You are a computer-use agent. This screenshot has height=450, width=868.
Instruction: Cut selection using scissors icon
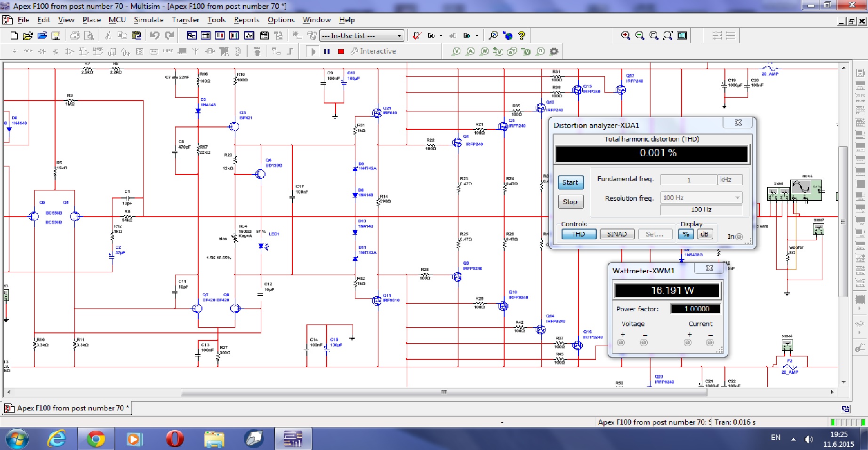tap(108, 36)
